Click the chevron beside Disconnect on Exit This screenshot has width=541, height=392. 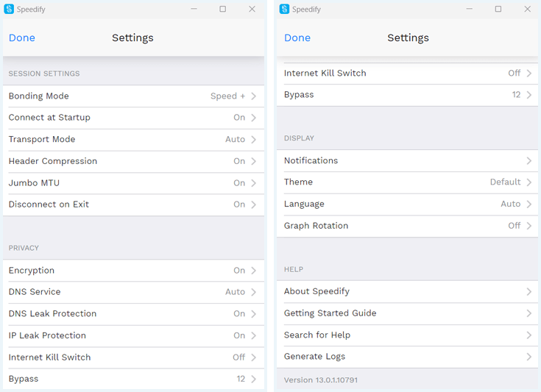click(254, 204)
